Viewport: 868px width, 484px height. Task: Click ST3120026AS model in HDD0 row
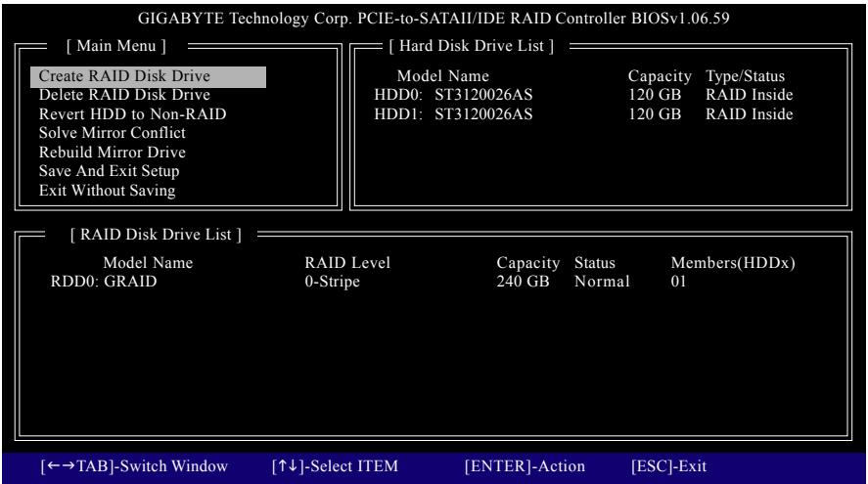(483, 95)
